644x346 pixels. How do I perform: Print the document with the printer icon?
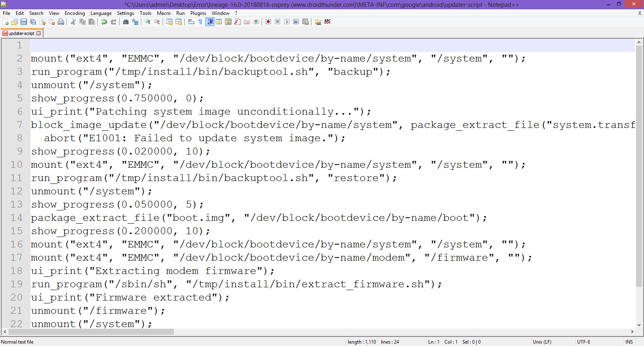(61, 22)
